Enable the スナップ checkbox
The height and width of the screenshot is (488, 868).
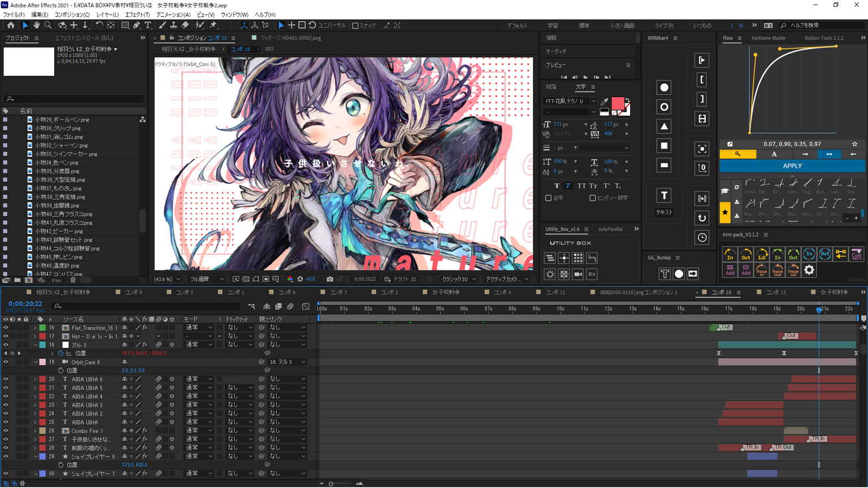[x=355, y=25]
